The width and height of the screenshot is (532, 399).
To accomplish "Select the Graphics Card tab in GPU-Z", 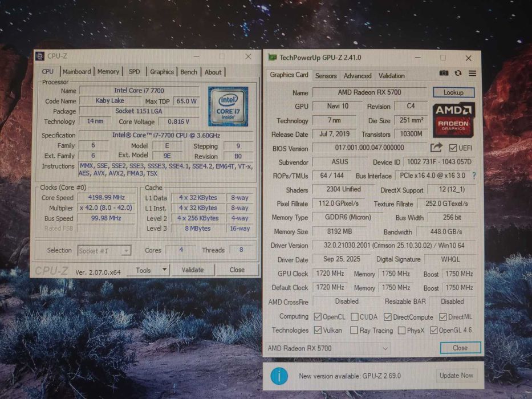I will [x=289, y=75].
